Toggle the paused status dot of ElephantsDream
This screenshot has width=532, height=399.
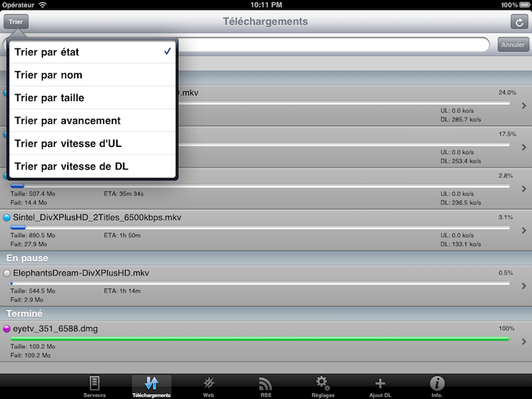tap(7, 273)
